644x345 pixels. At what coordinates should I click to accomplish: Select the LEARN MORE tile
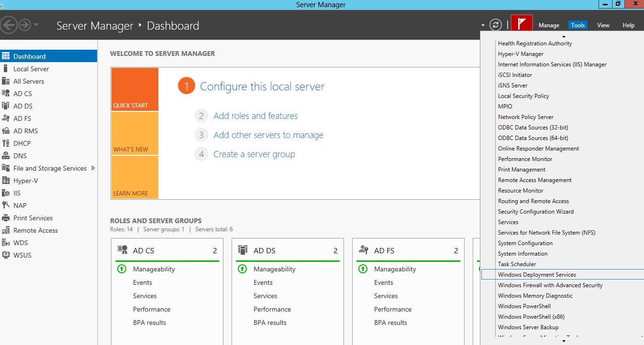point(134,177)
